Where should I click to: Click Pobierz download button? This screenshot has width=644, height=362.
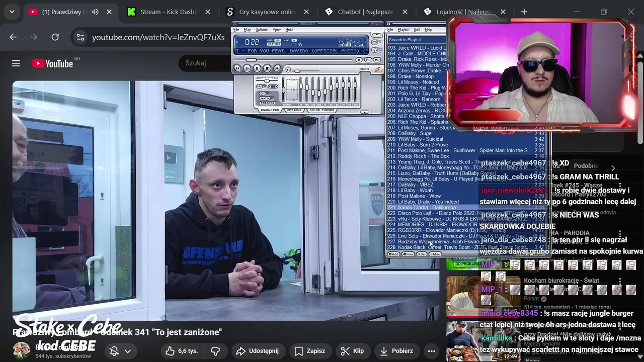[396, 351]
